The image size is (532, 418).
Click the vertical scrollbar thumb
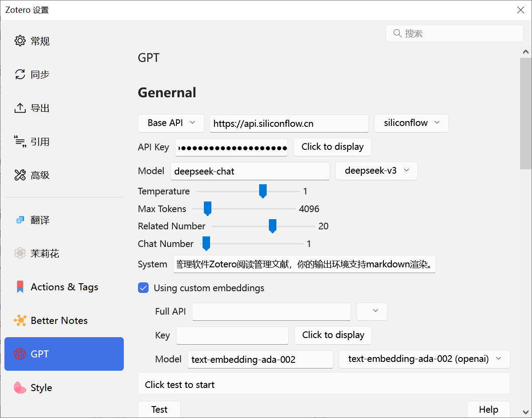click(x=526, y=114)
